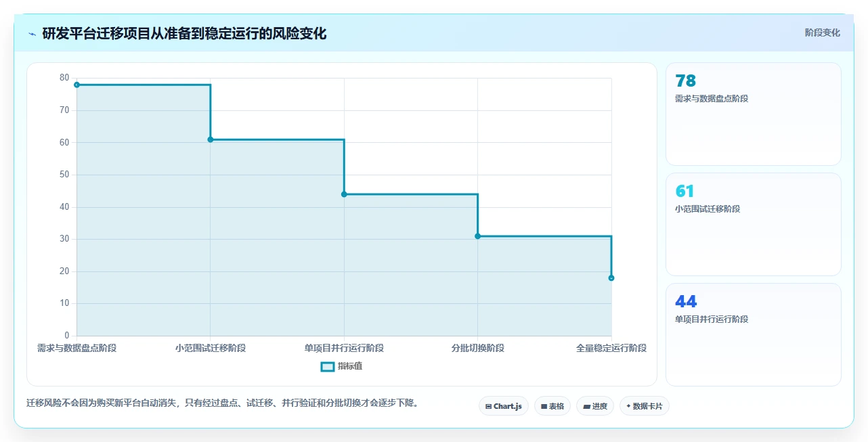Click the data point at value 61
Image resolution: width=868 pixels, height=442 pixels.
pyautogui.click(x=211, y=139)
